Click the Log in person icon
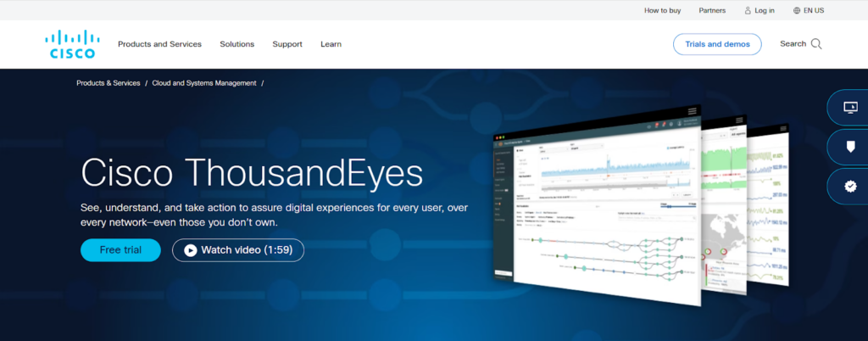The width and height of the screenshot is (868, 341). coord(748,10)
